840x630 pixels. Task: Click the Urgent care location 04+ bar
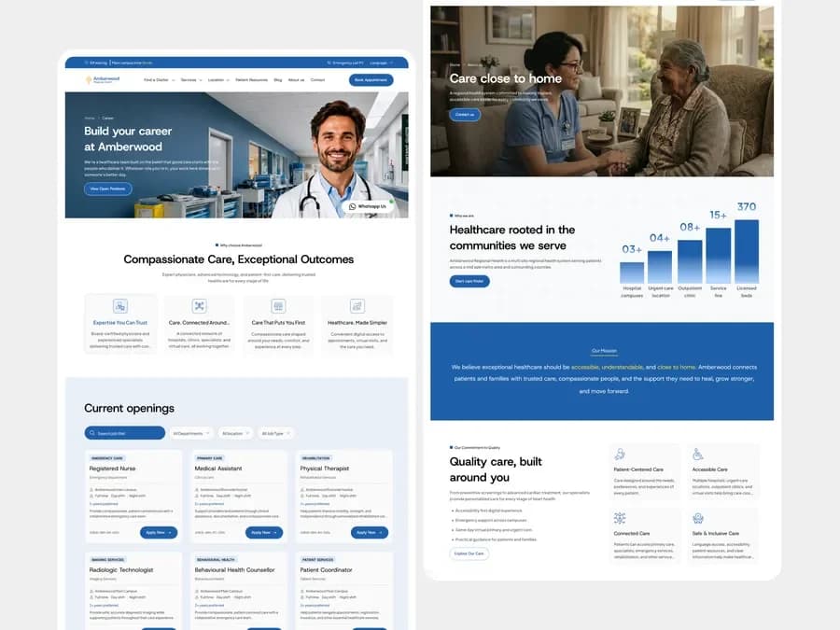pos(660,267)
